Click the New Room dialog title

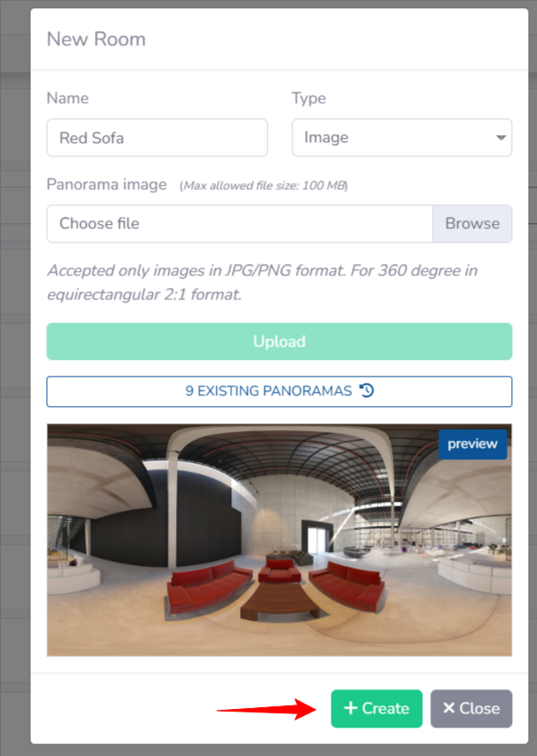click(96, 39)
